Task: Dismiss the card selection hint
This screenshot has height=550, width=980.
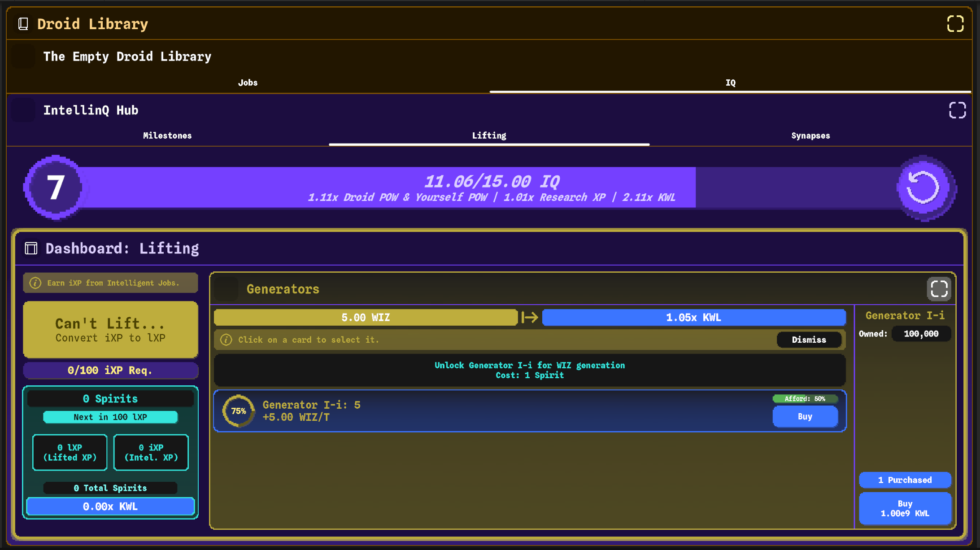Action: coord(809,340)
